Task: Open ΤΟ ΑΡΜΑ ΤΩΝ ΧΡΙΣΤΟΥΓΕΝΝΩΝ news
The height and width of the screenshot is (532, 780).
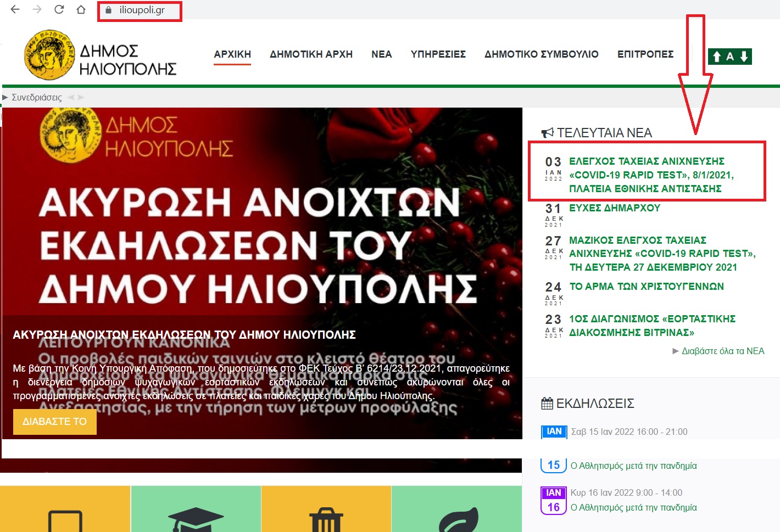Action: (x=647, y=287)
